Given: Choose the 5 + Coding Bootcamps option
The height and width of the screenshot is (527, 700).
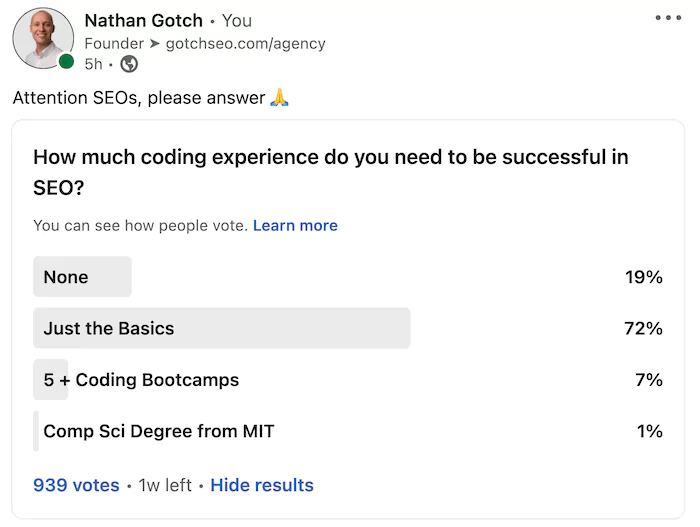Looking at the screenshot, I should 141,380.
